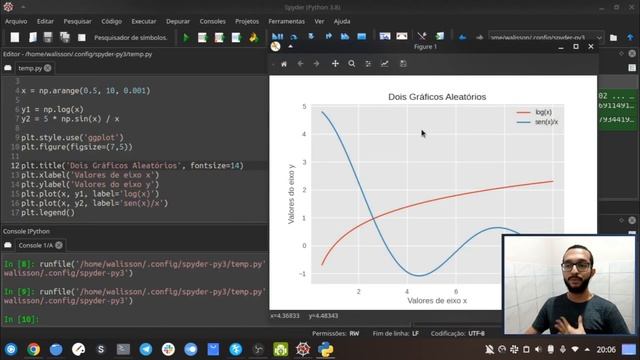
Task: Click the plt.title code line in editor
Action: 132,166
